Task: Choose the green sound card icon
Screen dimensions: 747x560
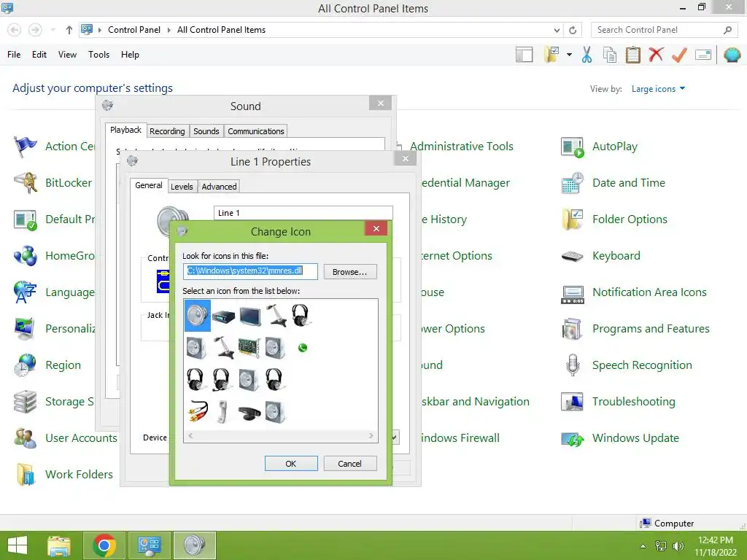Action: point(249,348)
